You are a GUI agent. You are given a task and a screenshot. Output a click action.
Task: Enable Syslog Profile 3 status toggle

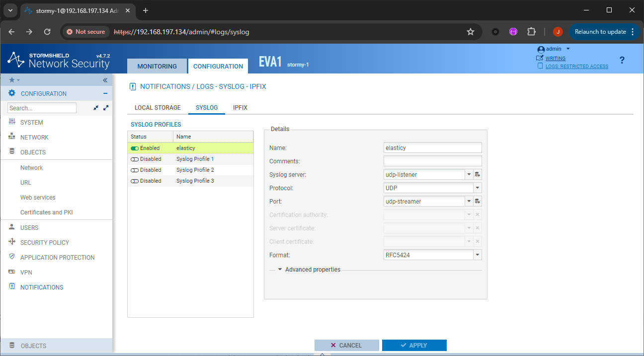pos(134,181)
